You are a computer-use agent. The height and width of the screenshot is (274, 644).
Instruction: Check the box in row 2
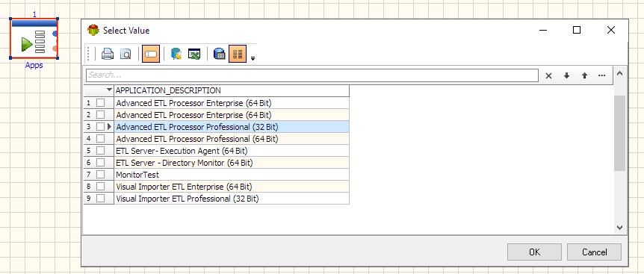click(x=100, y=115)
